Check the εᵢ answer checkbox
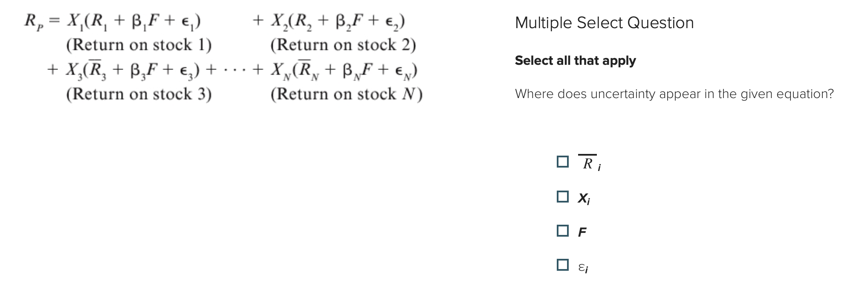The image size is (868, 307). [x=563, y=265]
